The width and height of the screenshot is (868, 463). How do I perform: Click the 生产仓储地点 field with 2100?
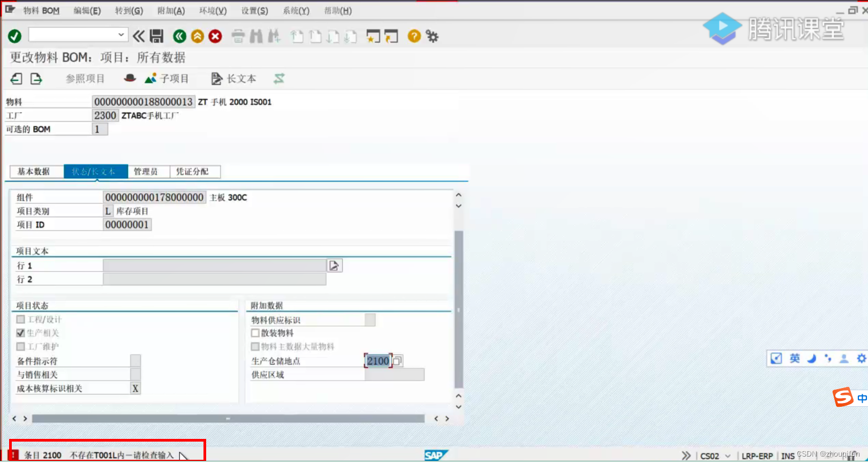pyautogui.click(x=378, y=361)
